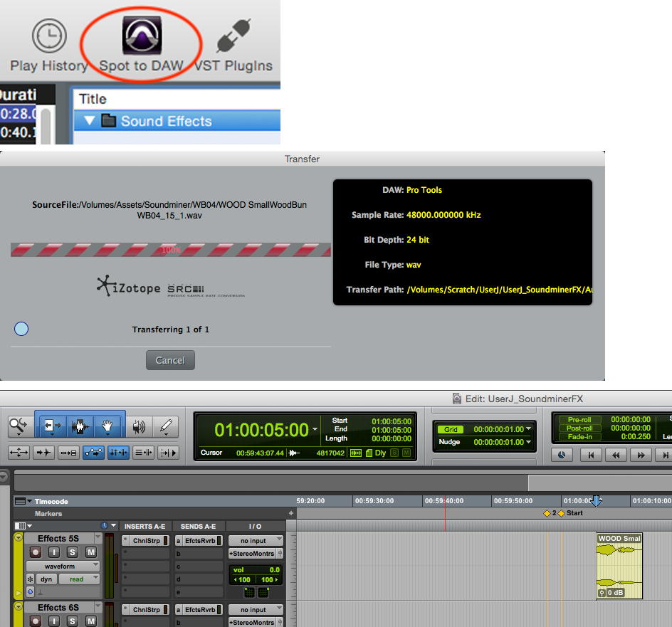The image size is (672, 627).
Task: Click the Effects 5S left pan 100 value
Action: (243, 579)
